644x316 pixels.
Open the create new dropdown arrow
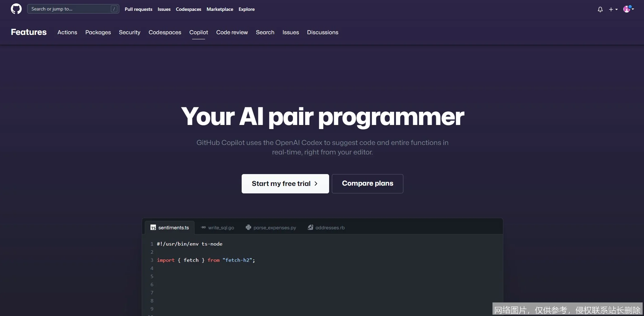click(x=616, y=9)
